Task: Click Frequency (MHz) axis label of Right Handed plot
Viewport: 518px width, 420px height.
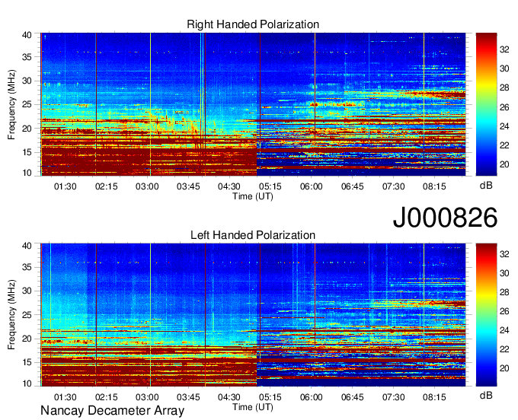Action: [x=11, y=104]
